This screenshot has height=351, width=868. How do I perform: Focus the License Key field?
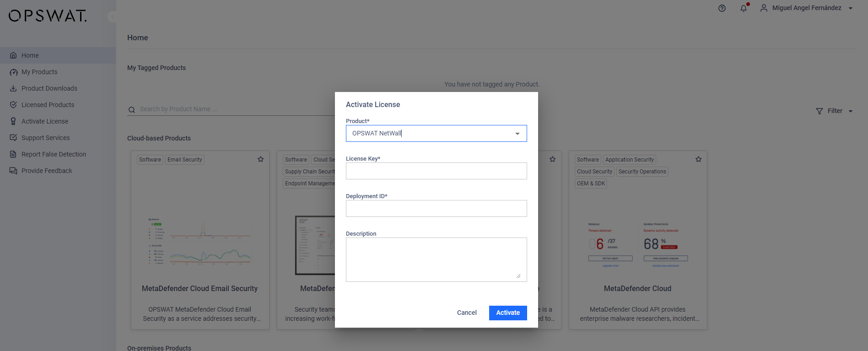(437, 171)
